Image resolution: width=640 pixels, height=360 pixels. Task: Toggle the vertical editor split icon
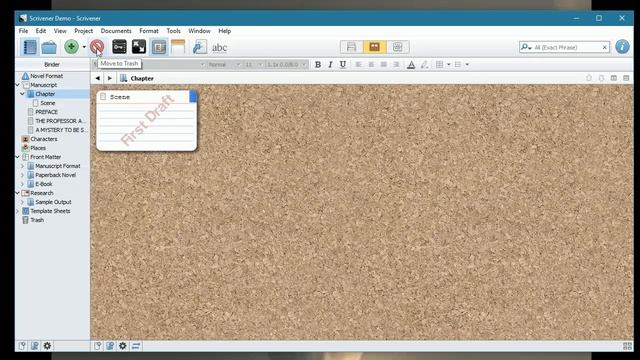[613, 78]
